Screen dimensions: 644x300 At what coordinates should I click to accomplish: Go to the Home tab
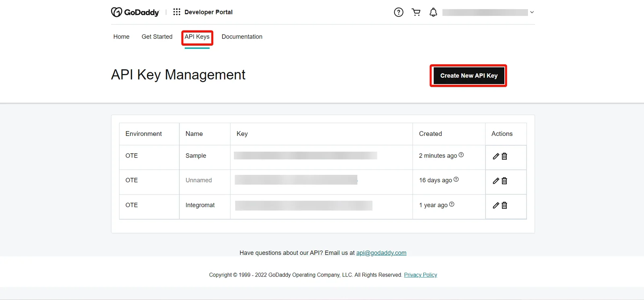click(x=121, y=37)
